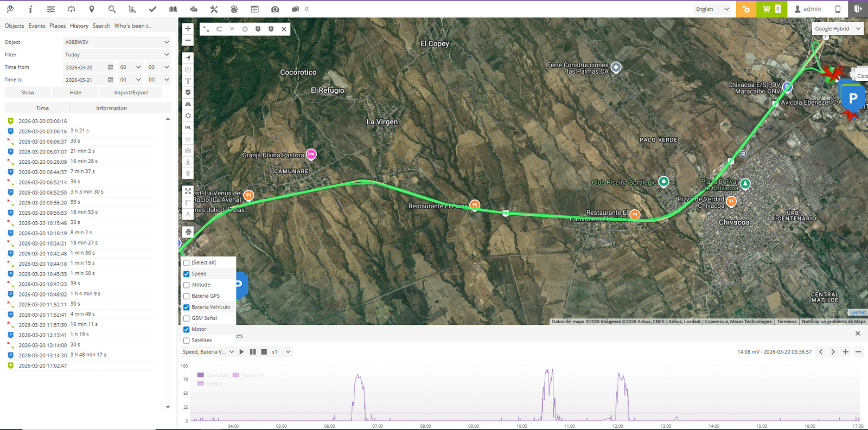Click the Import/Export button

pyautogui.click(x=131, y=93)
